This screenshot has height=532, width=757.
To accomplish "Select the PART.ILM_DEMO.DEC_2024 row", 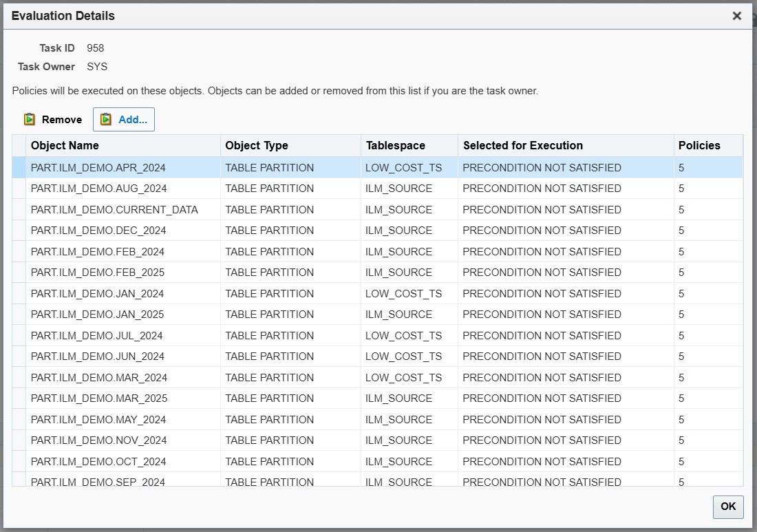I will [98, 231].
